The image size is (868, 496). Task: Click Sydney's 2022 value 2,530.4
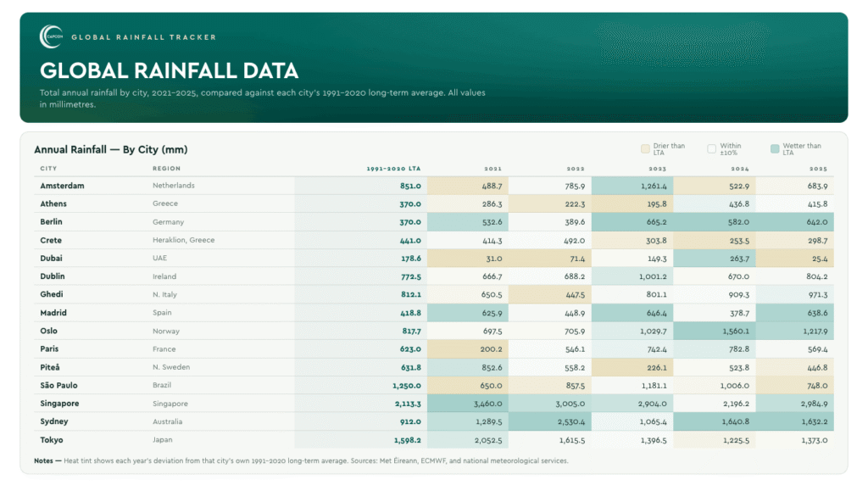coord(570,422)
